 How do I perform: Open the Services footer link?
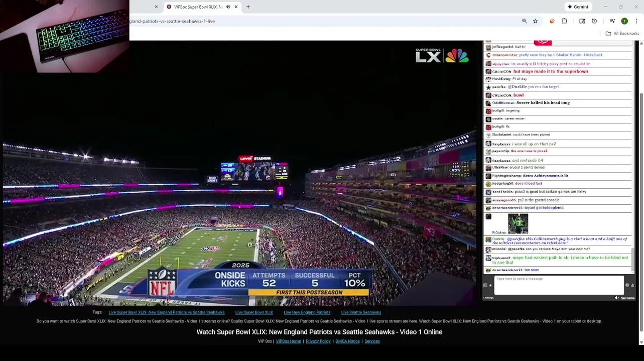372,341
